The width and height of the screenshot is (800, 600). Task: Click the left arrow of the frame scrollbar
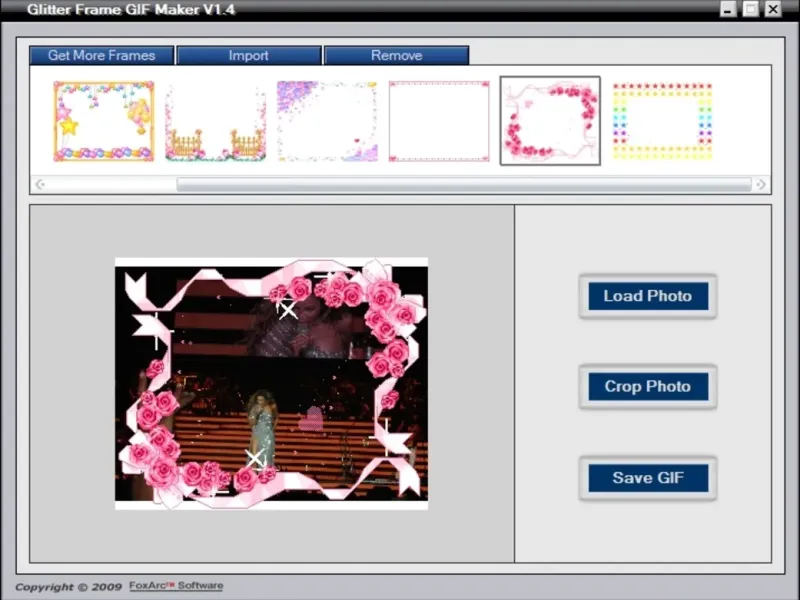point(40,184)
